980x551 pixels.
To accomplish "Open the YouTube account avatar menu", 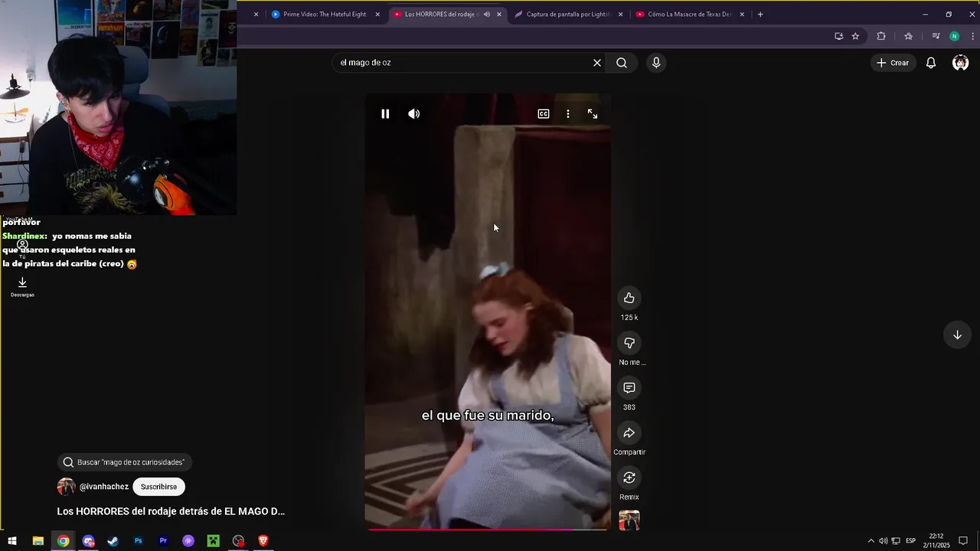I will [x=960, y=63].
